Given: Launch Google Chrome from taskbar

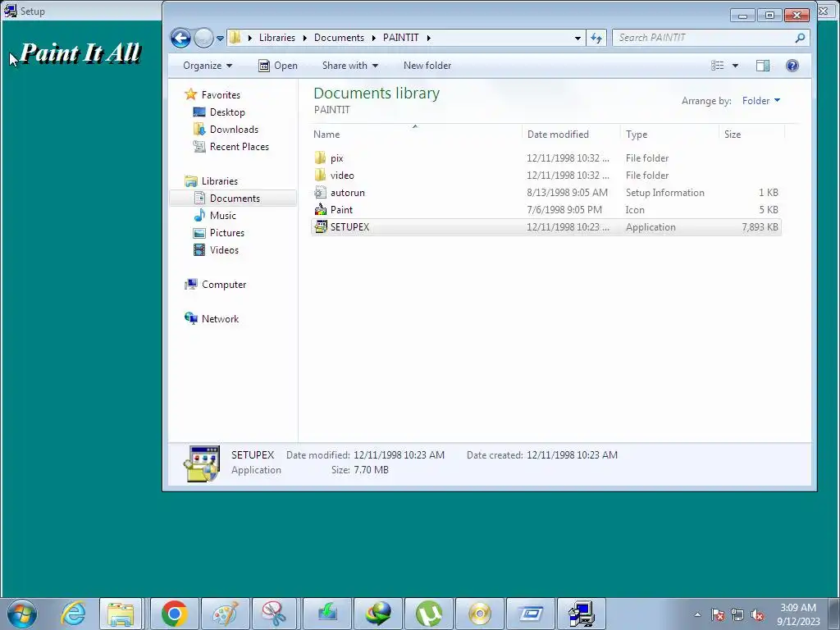Looking at the screenshot, I should click(x=174, y=614).
